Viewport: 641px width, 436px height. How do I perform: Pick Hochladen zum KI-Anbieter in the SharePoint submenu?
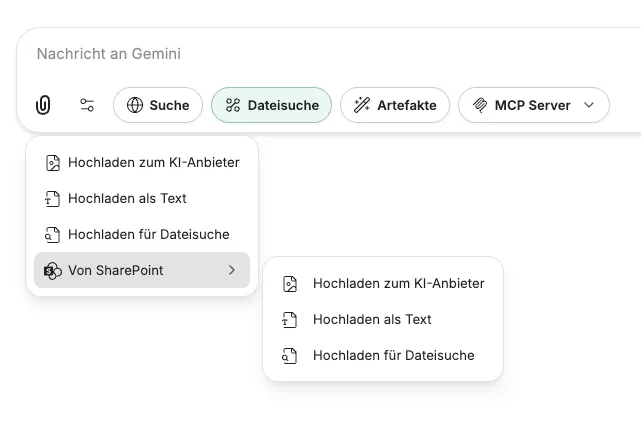[398, 283]
